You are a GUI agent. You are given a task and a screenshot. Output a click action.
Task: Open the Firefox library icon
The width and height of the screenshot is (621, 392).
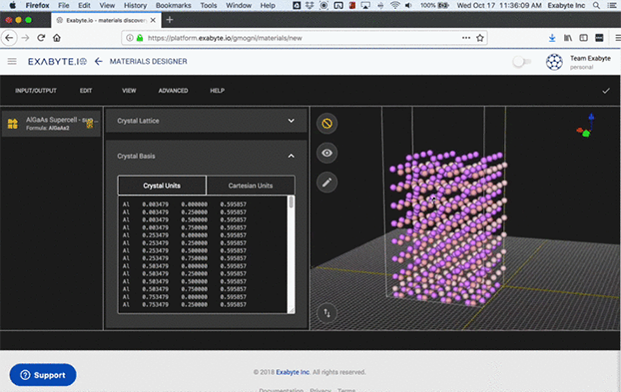coord(568,38)
